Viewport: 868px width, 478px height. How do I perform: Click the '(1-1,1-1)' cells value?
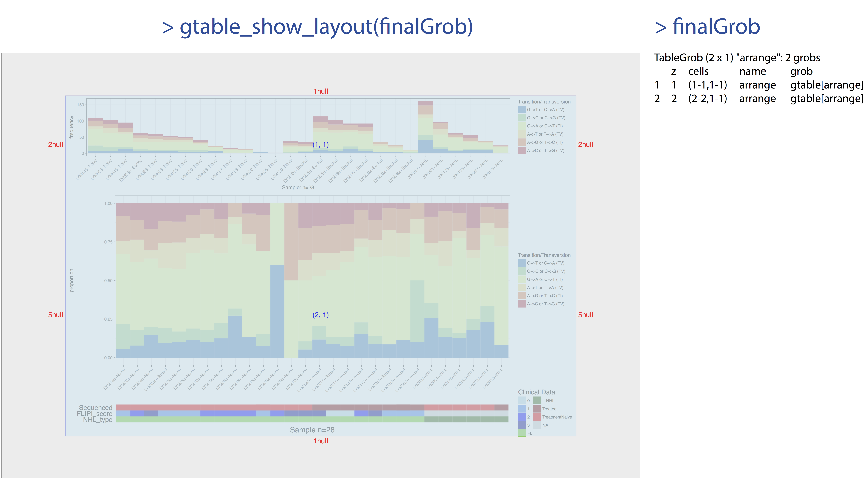pos(707,85)
